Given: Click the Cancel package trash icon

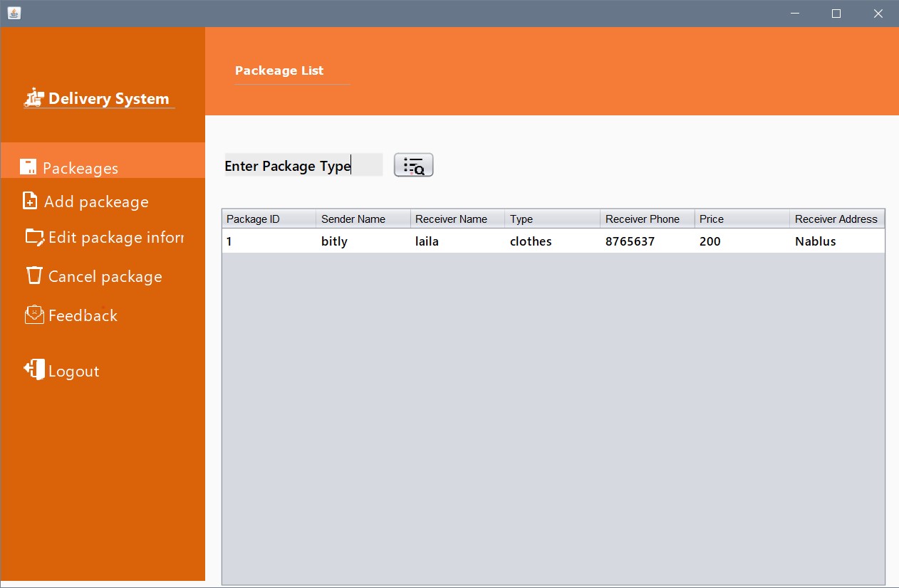Looking at the screenshot, I should (34, 275).
